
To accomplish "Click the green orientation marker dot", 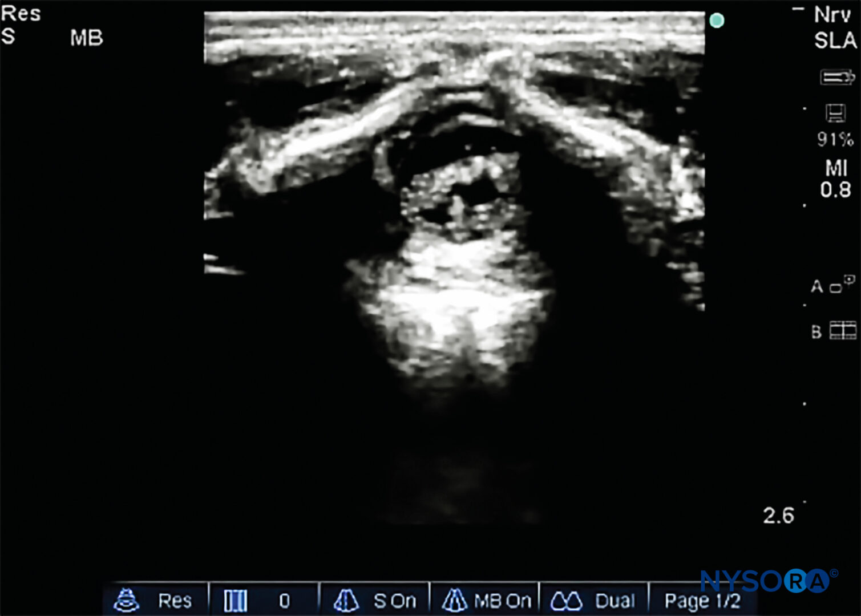I will (x=717, y=21).
